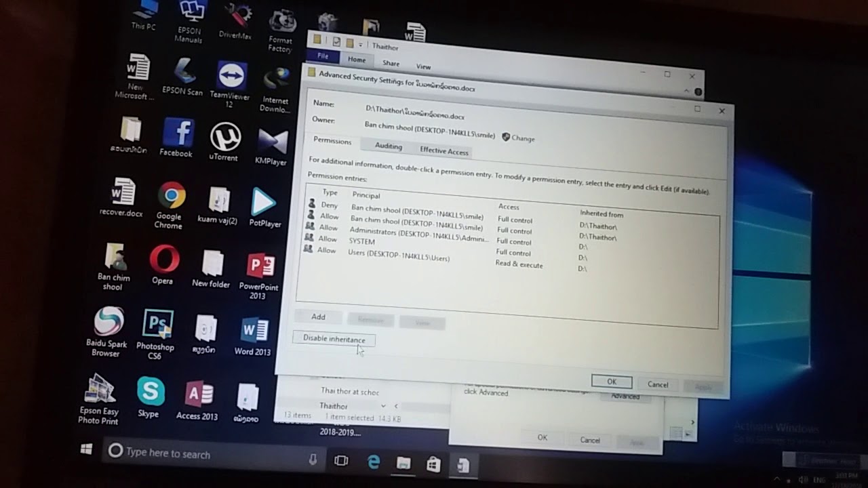
Task: Switch to the Effective Access tab
Action: pyautogui.click(x=444, y=150)
